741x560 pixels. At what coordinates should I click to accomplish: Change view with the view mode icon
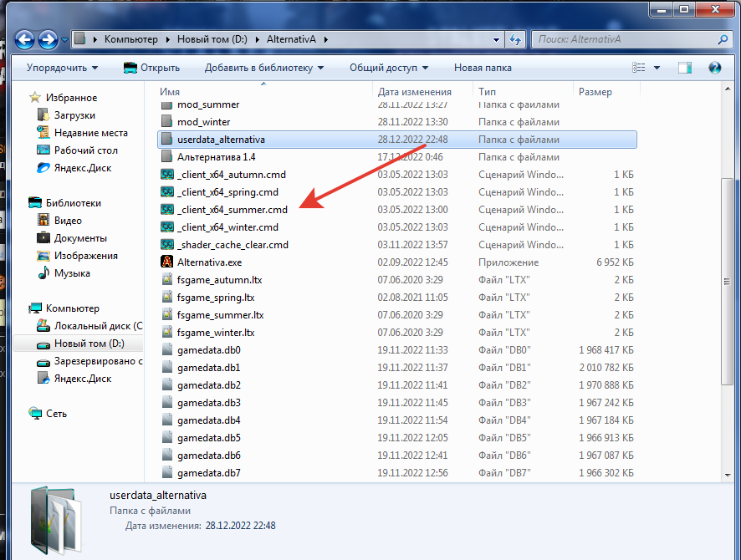tap(638, 68)
